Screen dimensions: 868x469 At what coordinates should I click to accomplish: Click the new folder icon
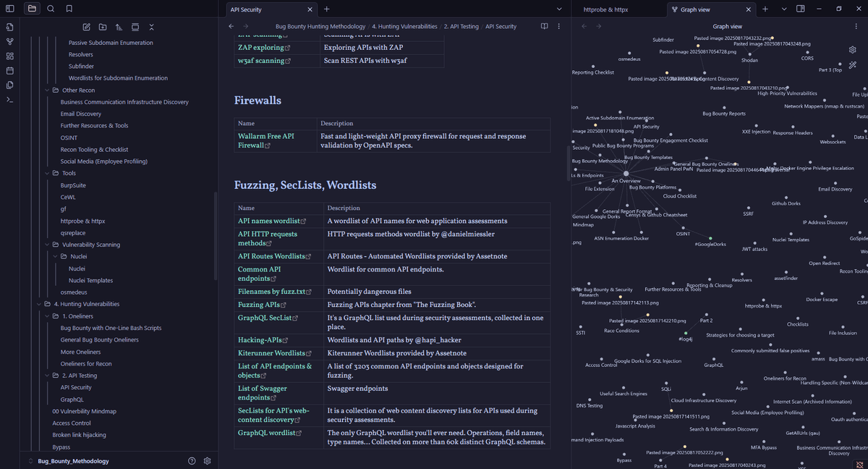point(103,27)
